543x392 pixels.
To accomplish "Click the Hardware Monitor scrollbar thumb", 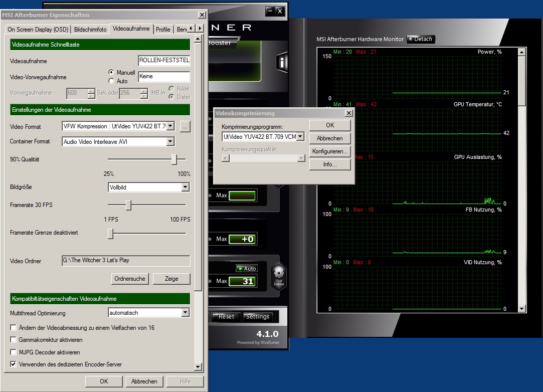I will [521, 81].
